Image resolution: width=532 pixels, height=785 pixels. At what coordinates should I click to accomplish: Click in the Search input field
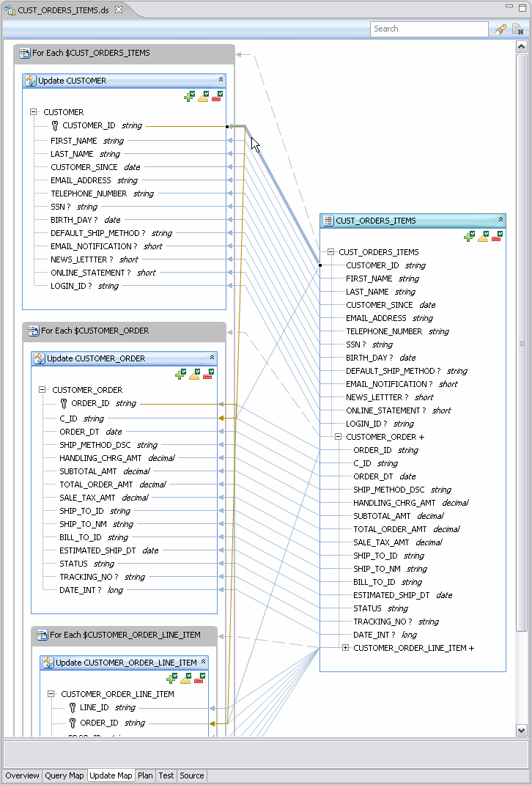pyautogui.click(x=429, y=29)
